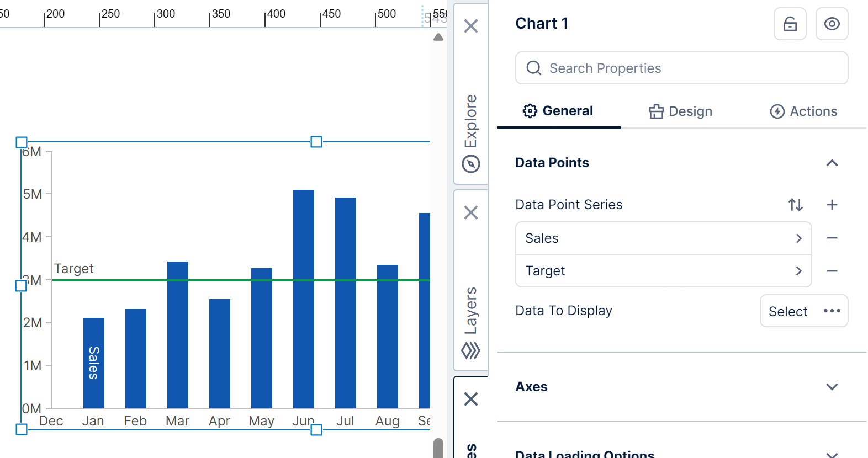
Task: Open the Explore panel compass icon
Action: (471, 164)
